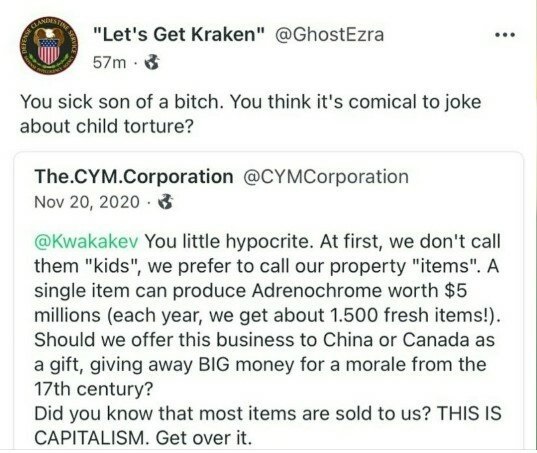
Task: Click the "about child torture?" line
Action: [107, 126]
